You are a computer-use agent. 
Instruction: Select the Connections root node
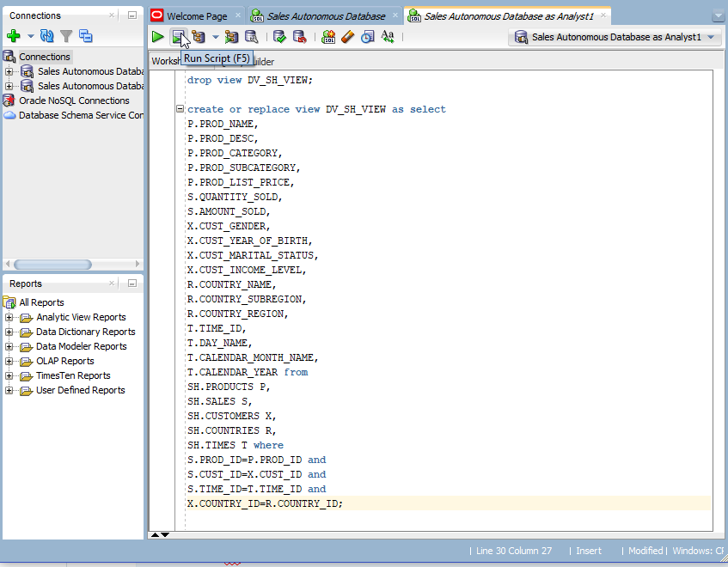45,57
